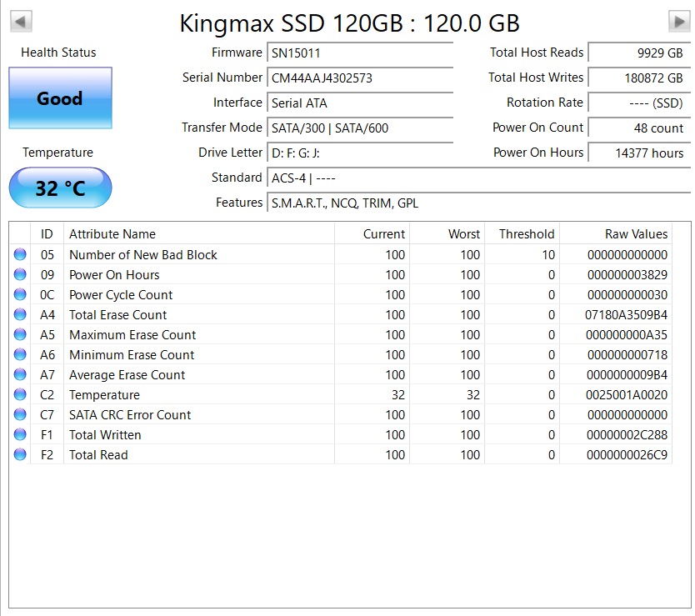The height and width of the screenshot is (616, 695).
Task: Select the Minimum Erase Count attribute
Action: tap(132, 354)
